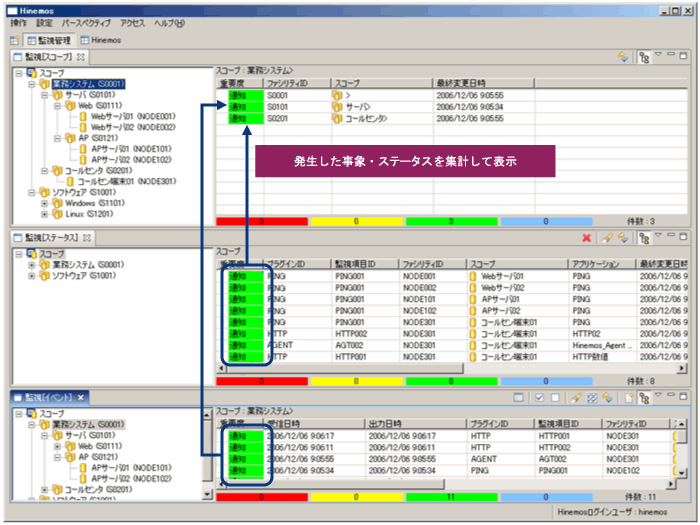Minimize the 監視[スコープ] panel
This screenshot has height=525, width=700.
(671, 54)
